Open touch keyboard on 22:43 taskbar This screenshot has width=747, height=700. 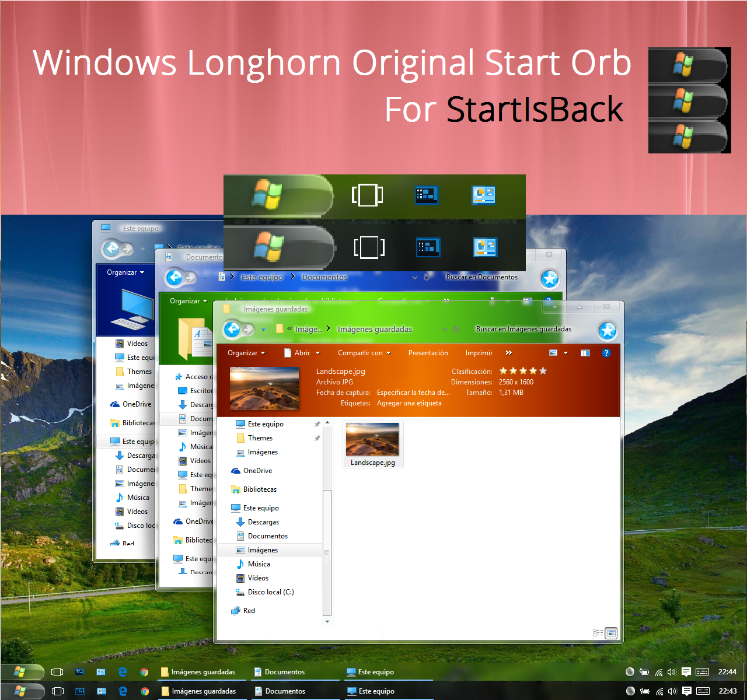[x=703, y=691]
